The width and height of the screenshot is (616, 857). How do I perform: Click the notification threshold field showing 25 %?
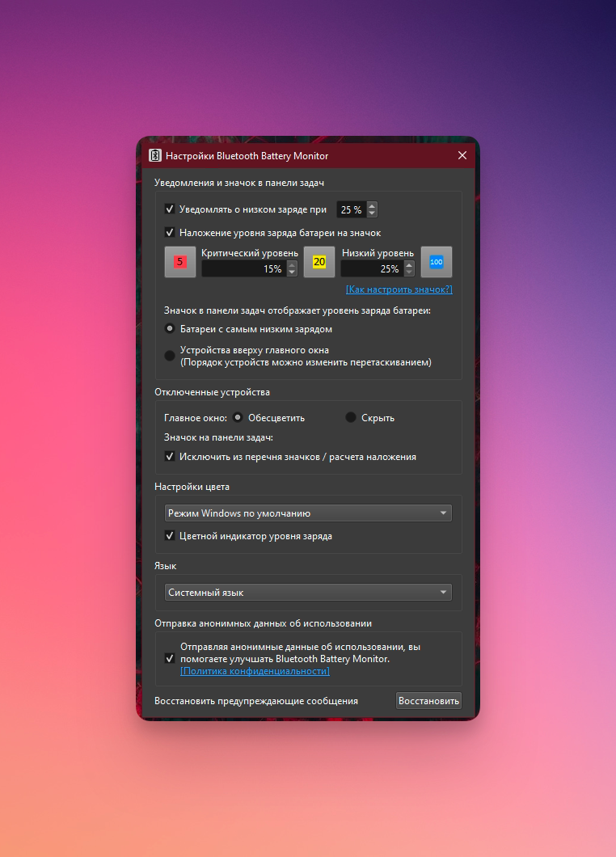point(352,210)
